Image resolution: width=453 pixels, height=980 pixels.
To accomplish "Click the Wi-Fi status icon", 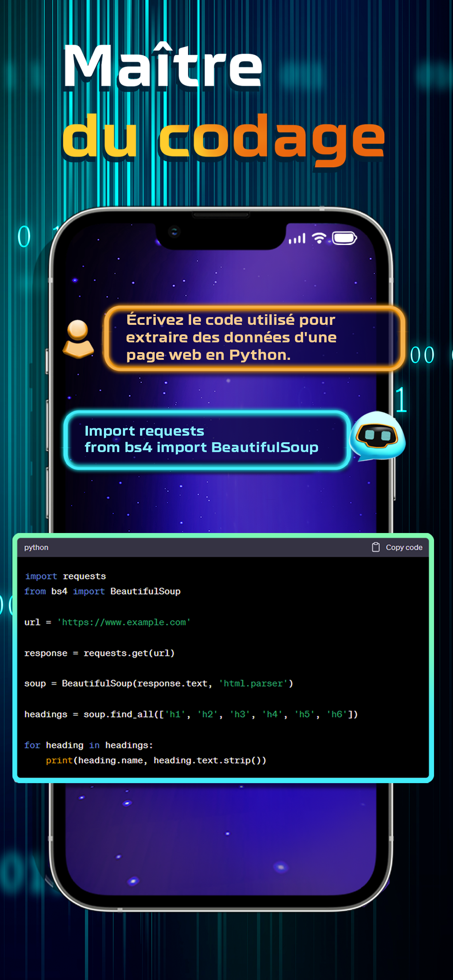I will 319,238.
